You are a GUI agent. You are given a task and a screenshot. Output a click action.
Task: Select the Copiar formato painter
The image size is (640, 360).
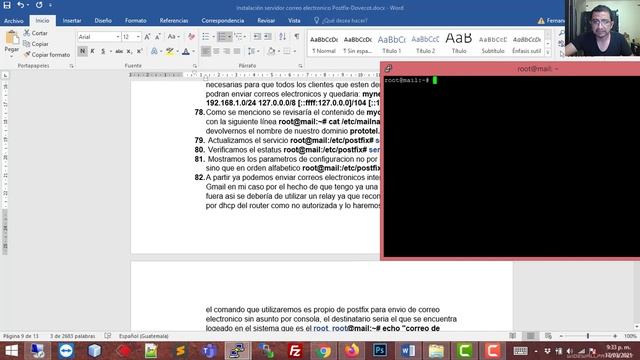47,54
